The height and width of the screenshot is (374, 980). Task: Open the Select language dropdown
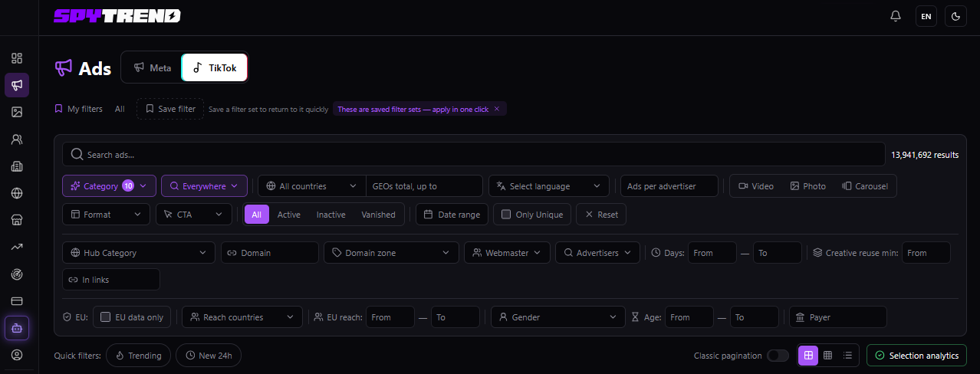coord(549,186)
